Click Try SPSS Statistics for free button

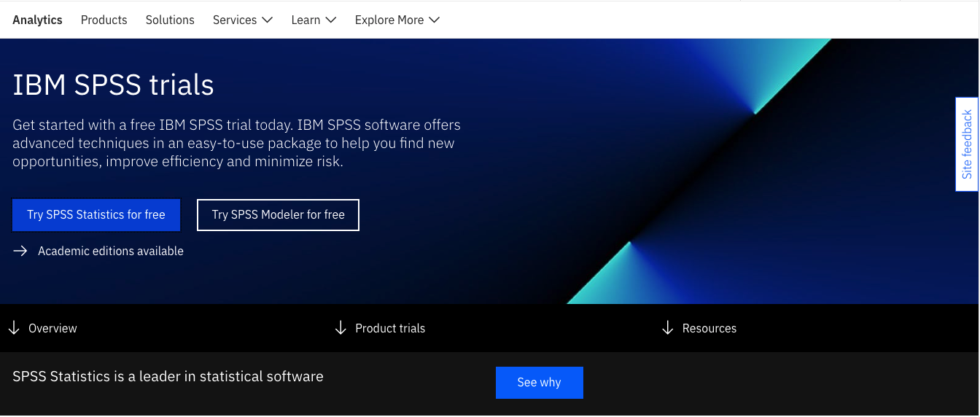[x=96, y=215]
